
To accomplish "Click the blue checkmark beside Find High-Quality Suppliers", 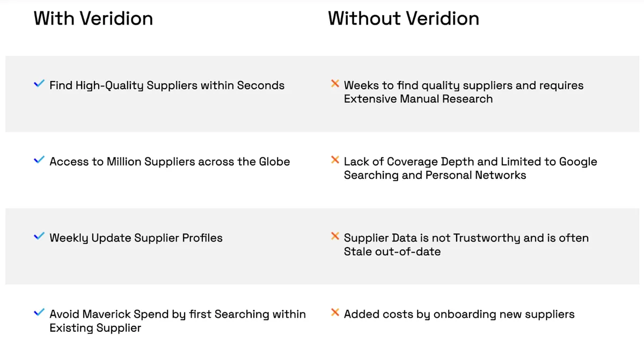I will click(x=39, y=84).
